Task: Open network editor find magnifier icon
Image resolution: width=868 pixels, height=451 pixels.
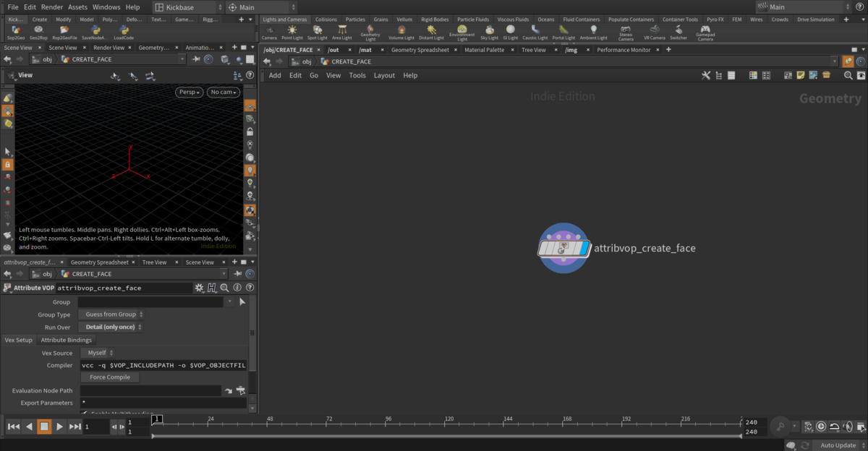Action: [848, 75]
